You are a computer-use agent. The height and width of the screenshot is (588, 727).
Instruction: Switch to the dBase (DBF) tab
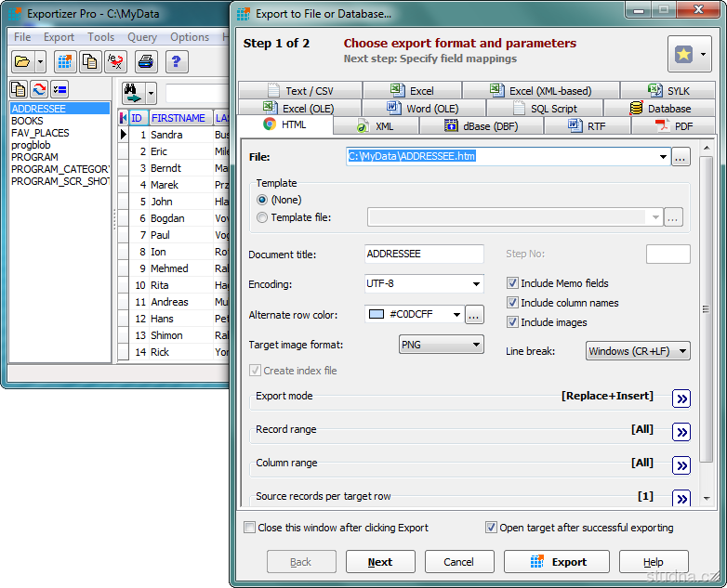coord(481,126)
